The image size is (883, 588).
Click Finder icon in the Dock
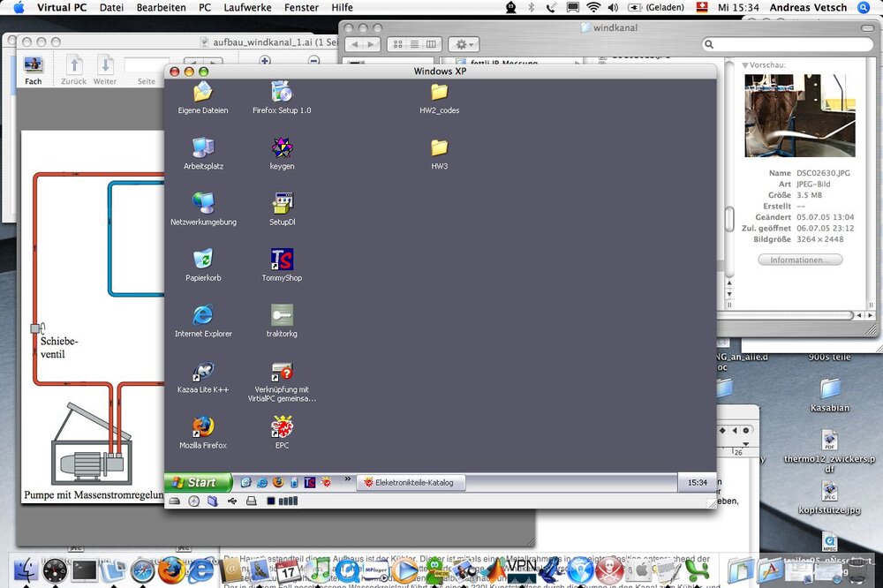click(x=26, y=570)
